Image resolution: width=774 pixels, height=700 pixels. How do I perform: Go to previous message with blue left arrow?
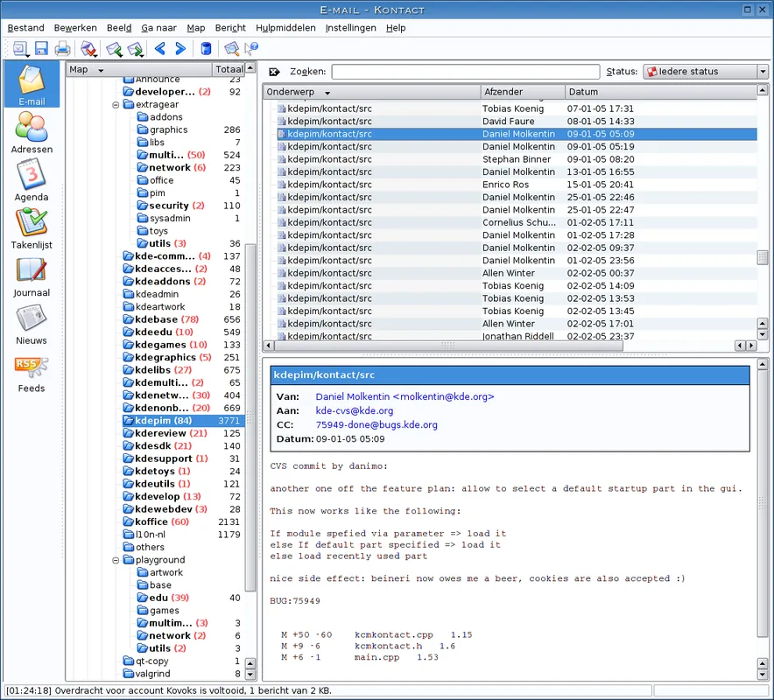click(x=160, y=48)
